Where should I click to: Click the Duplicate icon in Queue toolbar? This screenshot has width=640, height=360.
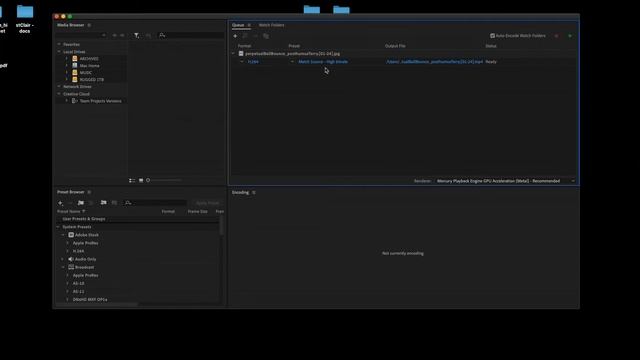(x=266, y=36)
